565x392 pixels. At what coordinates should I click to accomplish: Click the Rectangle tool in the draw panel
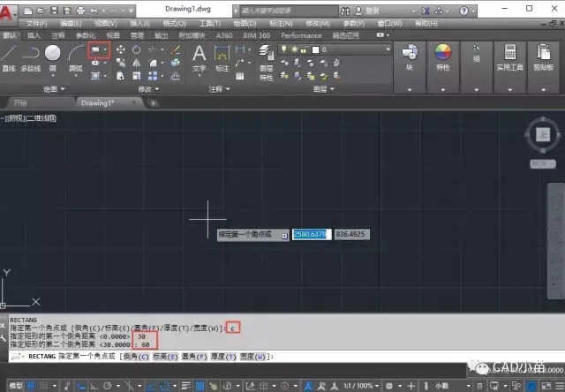coord(95,49)
